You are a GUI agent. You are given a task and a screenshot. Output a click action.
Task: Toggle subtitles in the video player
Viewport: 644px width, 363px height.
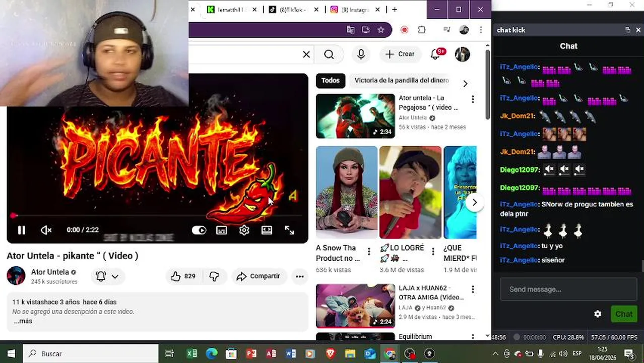(x=221, y=230)
